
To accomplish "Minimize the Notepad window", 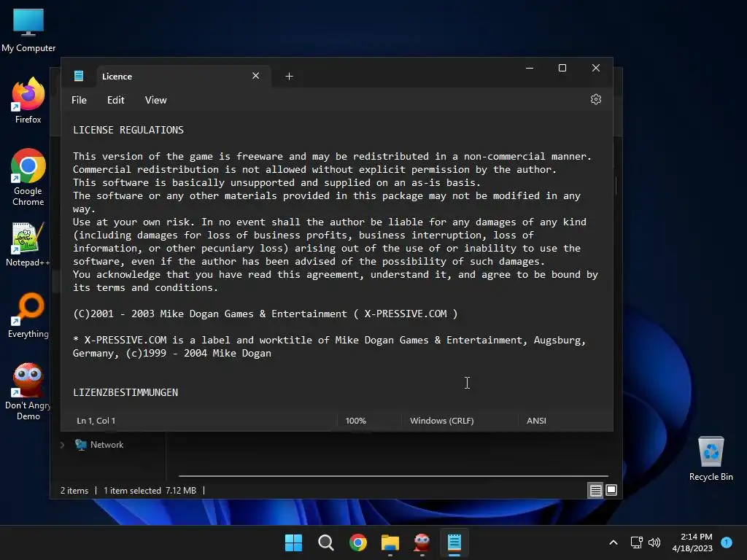I will tap(530, 68).
